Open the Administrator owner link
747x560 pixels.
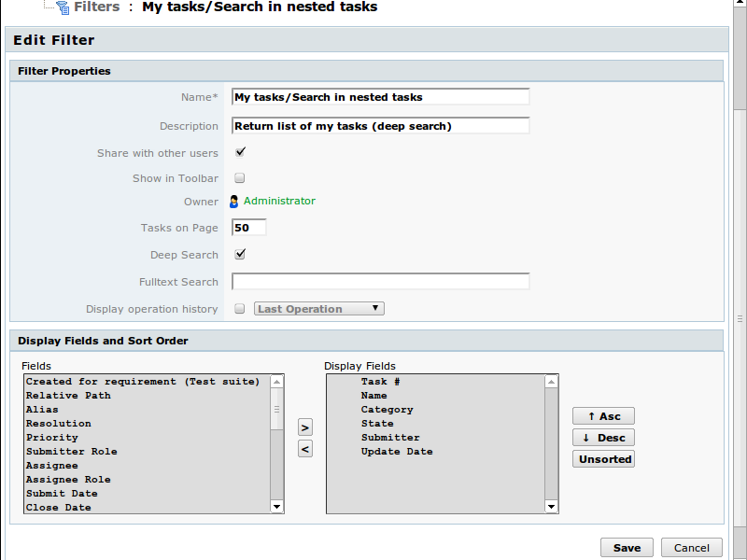click(279, 201)
